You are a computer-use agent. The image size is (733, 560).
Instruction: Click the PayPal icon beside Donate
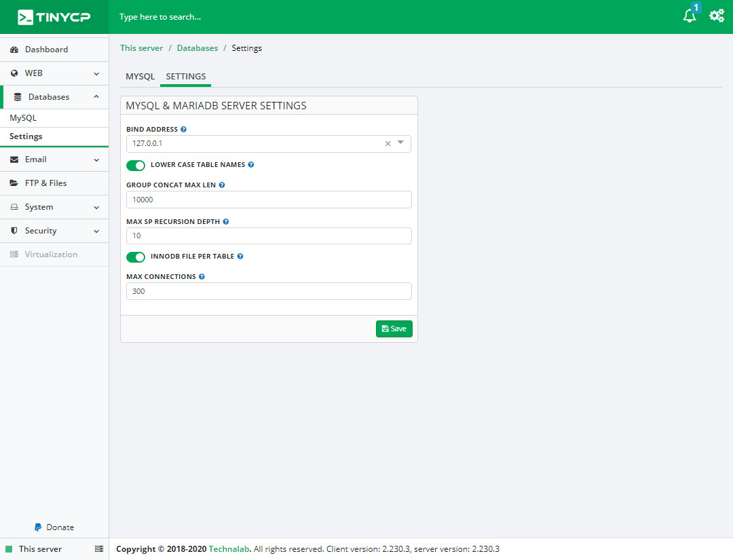coord(38,527)
